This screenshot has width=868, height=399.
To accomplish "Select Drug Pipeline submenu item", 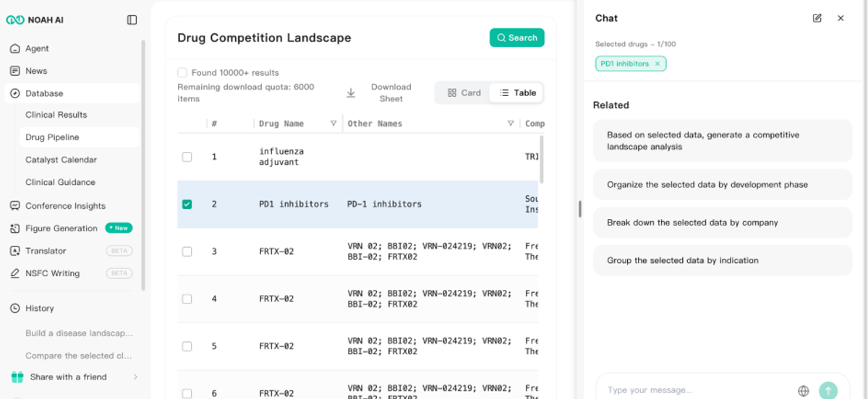I will point(80,137).
